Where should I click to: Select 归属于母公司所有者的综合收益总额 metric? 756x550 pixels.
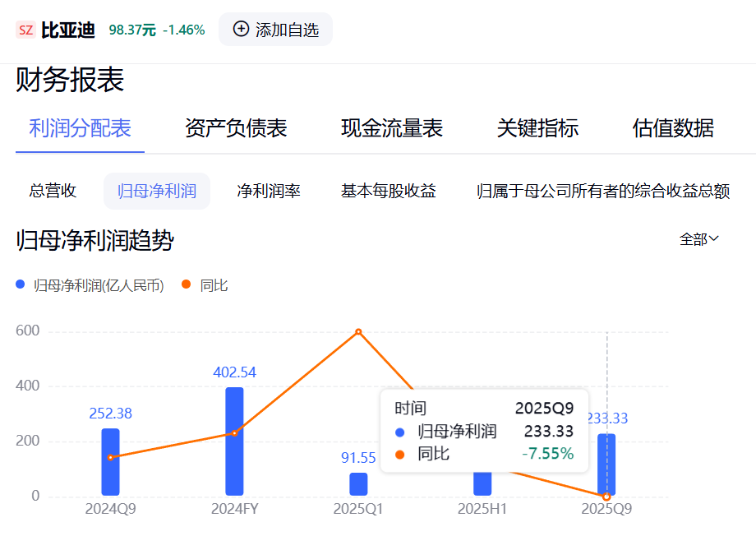point(603,191)
